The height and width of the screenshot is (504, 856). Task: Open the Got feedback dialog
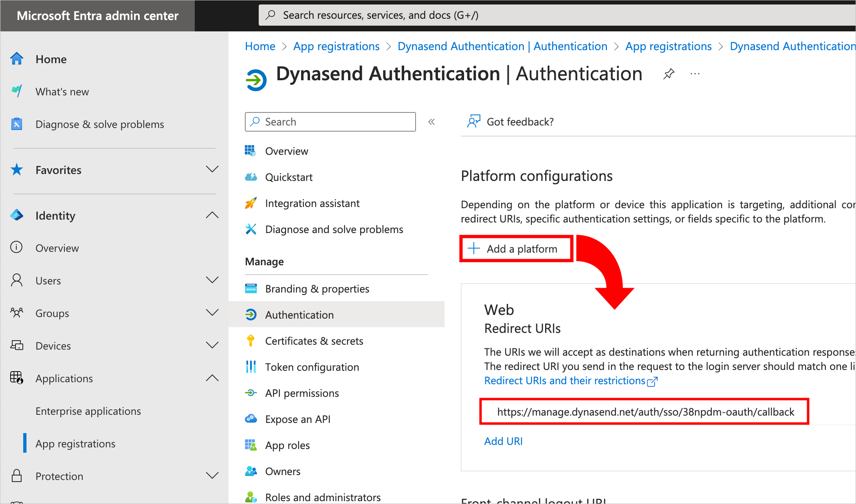coord(520,121)
